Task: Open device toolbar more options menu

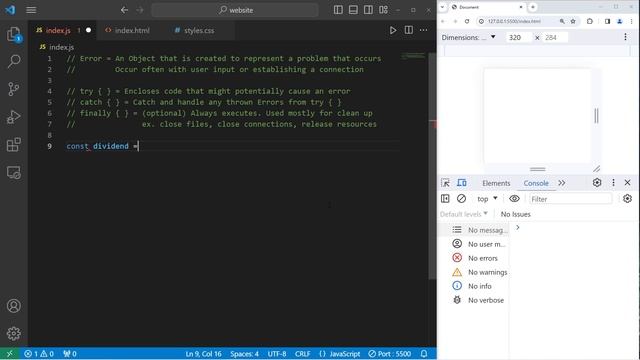Action: [x=625, y=37]
